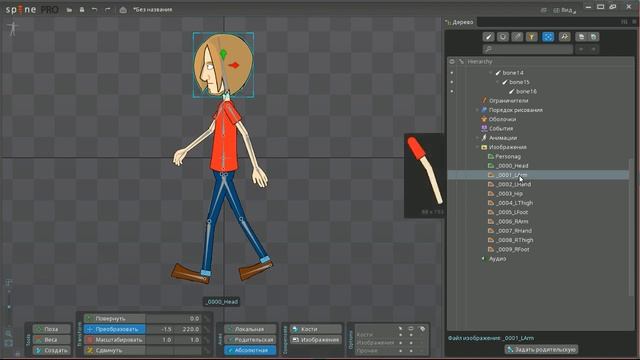Viewport: 640px width, 360px height.
Task: Expand the Порядок рисования node
Action: (477, 110)
